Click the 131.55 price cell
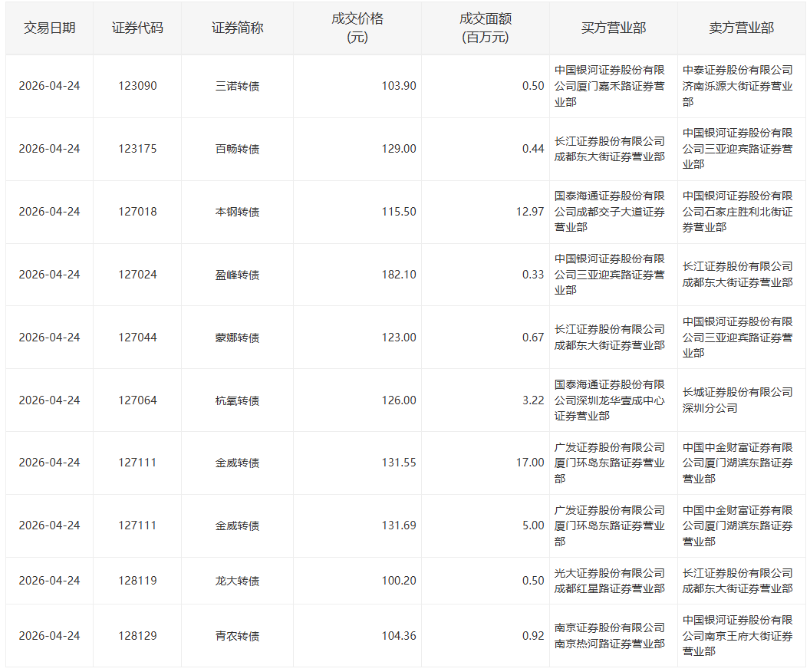 tap(399, 463)
